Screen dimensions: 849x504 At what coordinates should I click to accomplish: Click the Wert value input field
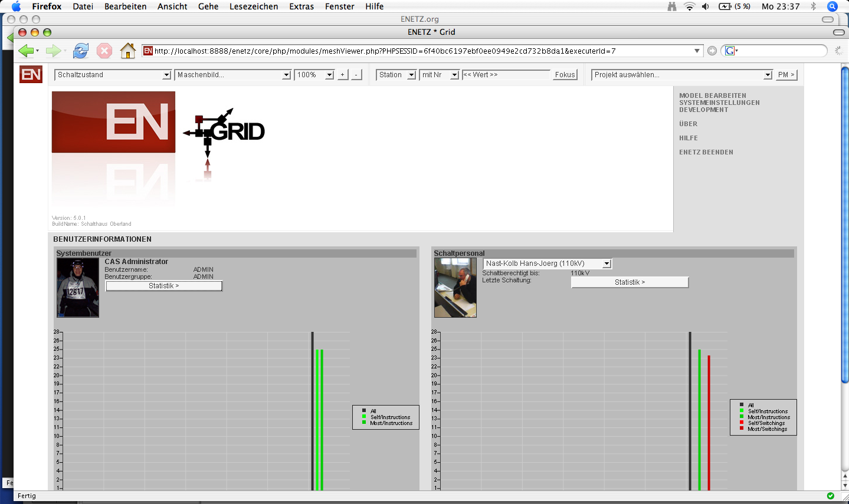point(506,75)
